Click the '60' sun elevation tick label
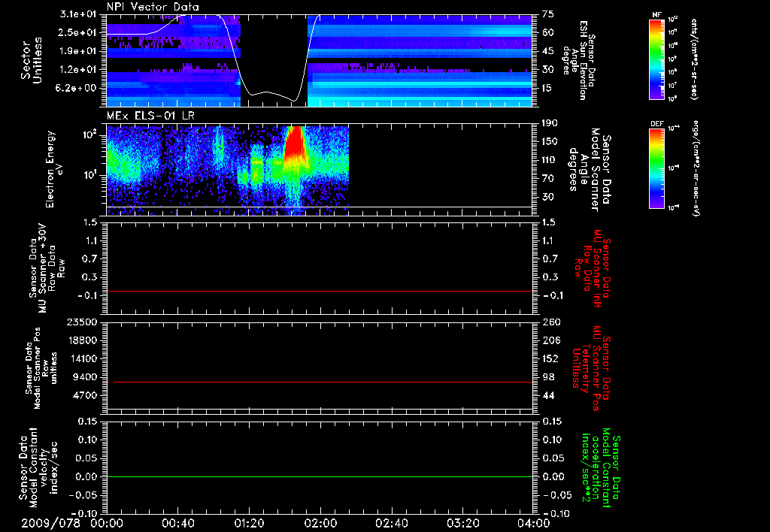 [548, 32]
